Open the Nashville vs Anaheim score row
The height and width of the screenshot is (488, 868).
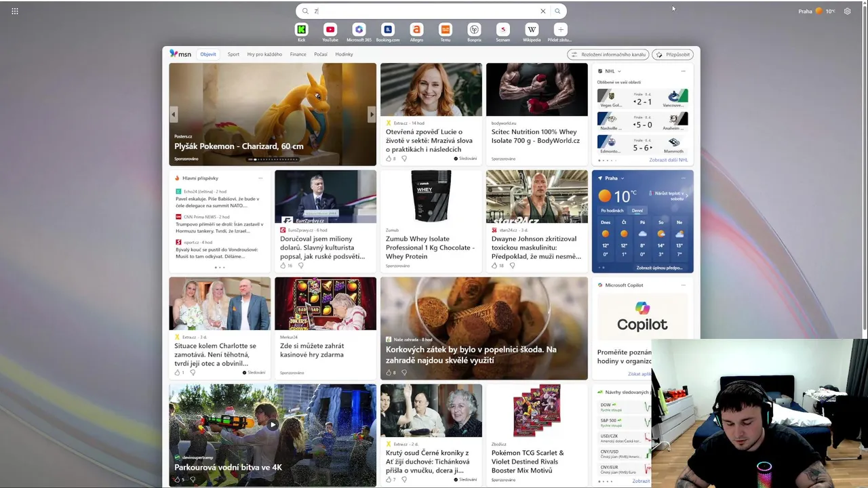[x=642, y=122]
